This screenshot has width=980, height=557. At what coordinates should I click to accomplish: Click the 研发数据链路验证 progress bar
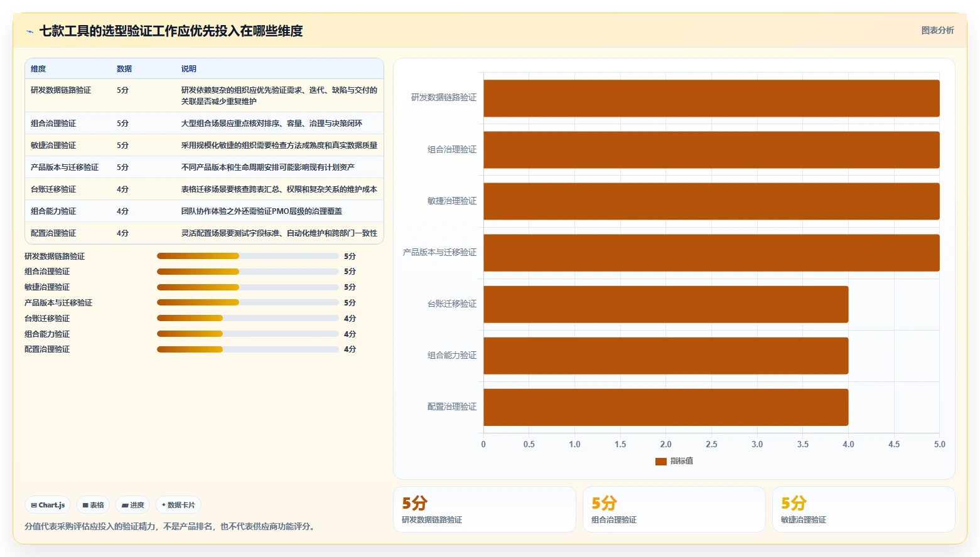pos(247,256)
